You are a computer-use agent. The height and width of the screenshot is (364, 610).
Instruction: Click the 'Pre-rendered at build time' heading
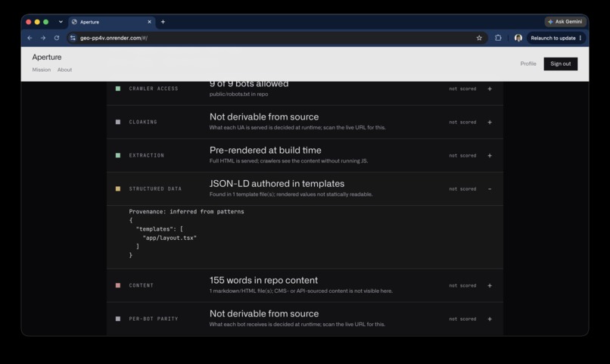click(266, 150)
